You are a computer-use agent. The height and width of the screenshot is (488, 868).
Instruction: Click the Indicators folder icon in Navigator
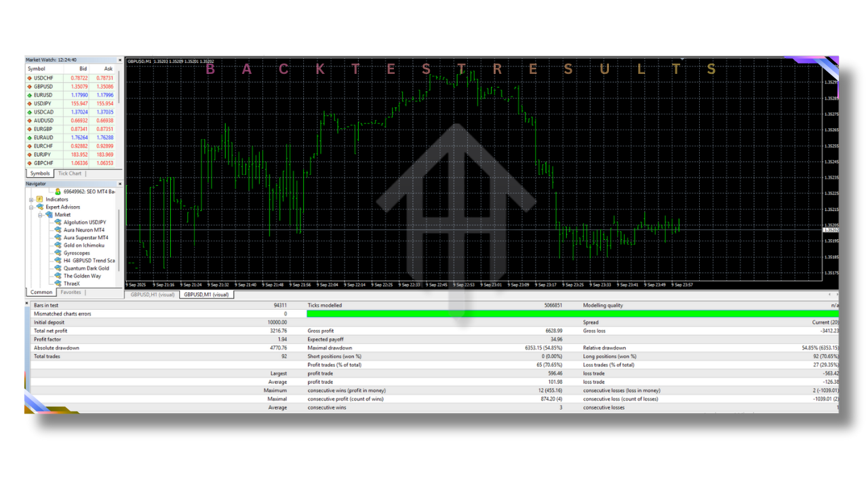[39, 199]
